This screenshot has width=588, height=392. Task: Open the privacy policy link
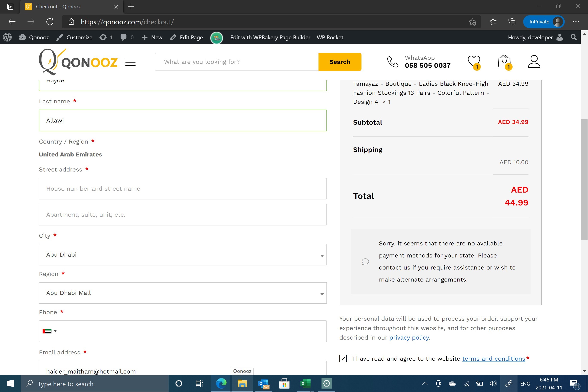tap(409, 337)
